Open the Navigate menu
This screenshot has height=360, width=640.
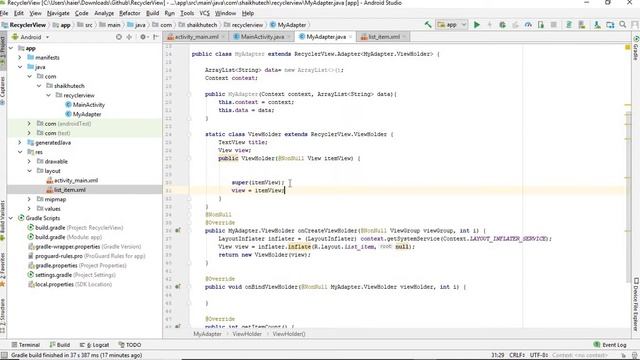click(x=58, y=13)
